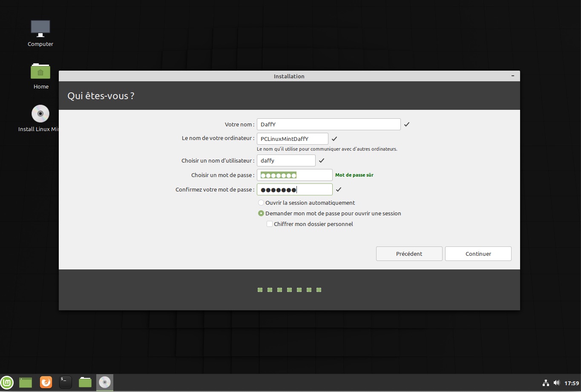Image resolution: width=581 pixels, height=392 pixels.
Task: Open the Files manager in the taskbar
Action: coord(85,382)
